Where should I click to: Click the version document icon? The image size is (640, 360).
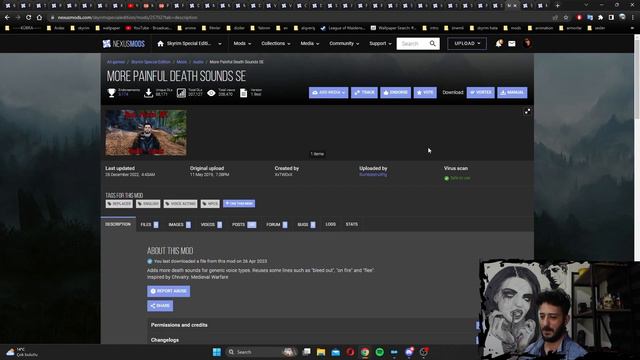click(243, 93)
